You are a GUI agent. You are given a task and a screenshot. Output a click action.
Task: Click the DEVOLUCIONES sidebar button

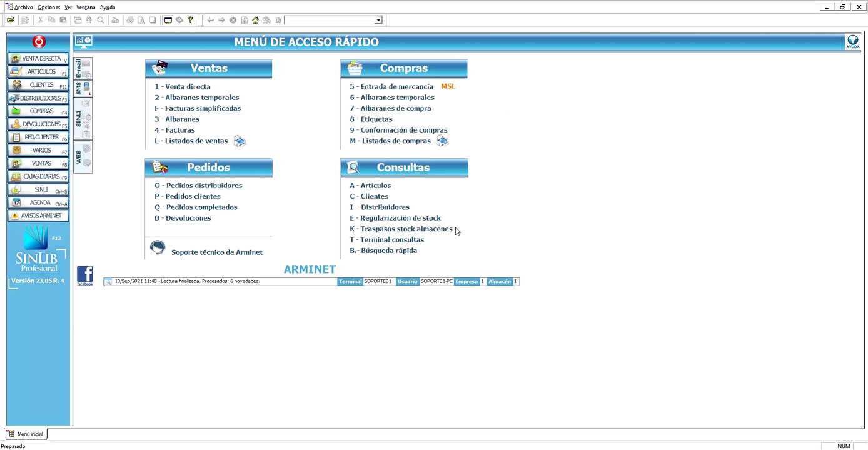pos(39,124)
